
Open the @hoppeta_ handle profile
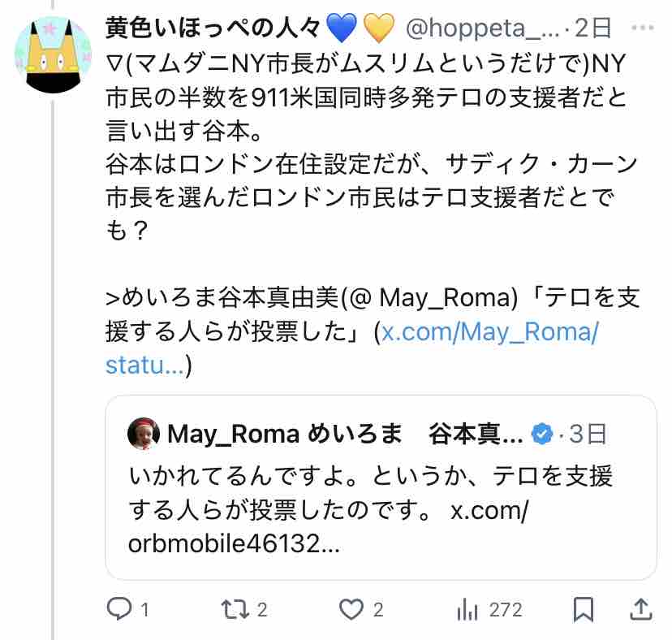482,28
